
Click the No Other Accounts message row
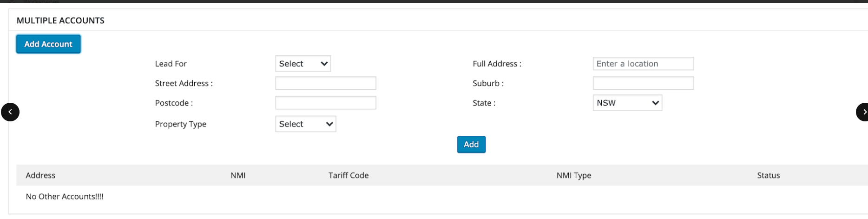pos(65,197)
